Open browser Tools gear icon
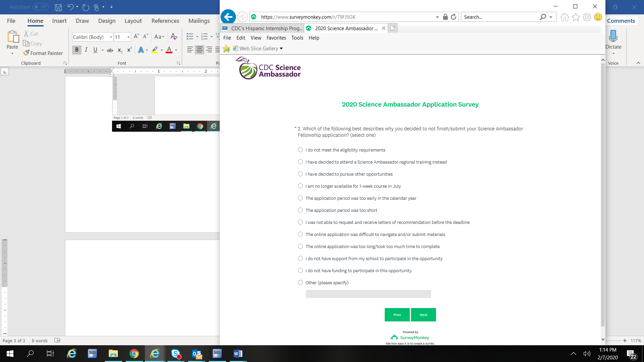The image size is (644, 362). (x=587, y=17)
